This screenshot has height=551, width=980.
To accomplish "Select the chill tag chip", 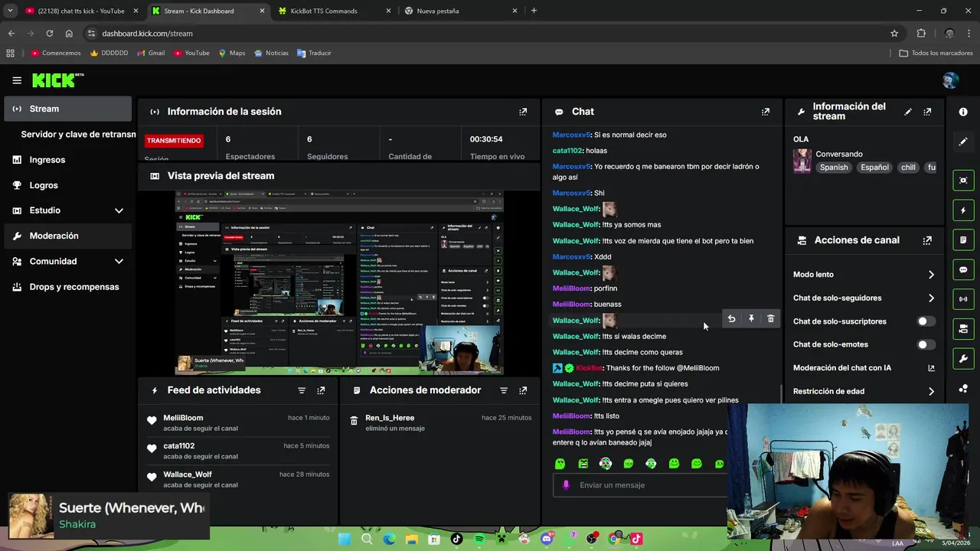I will [908, 168].
